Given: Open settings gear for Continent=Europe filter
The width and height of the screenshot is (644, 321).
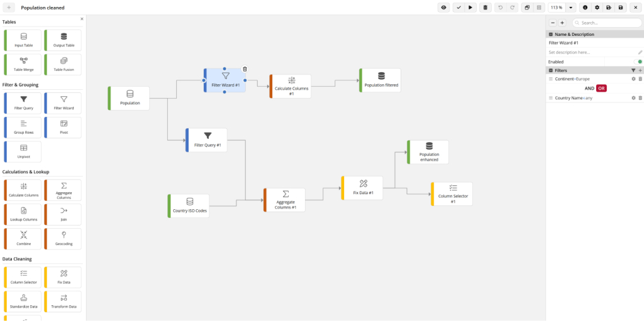Looking at the screenshot, I should [x=633, y=79].
